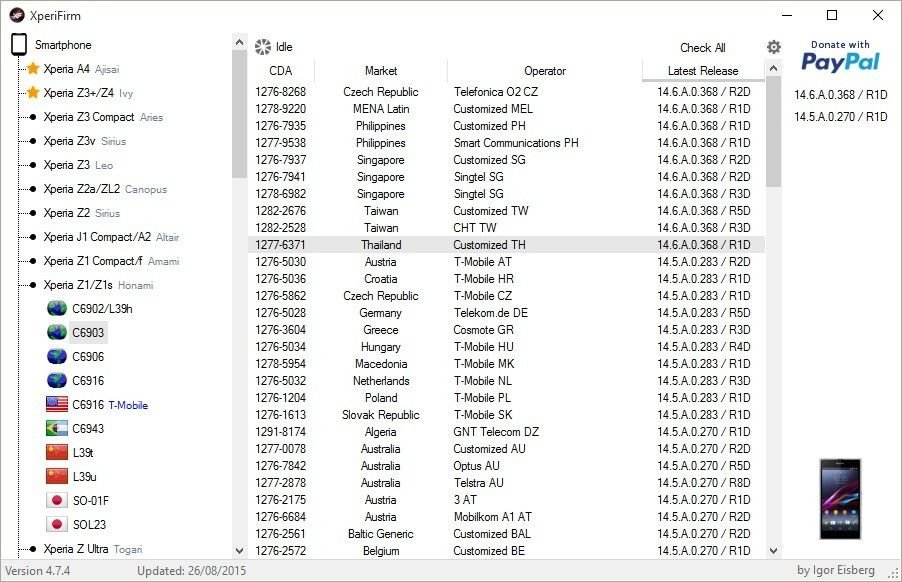The height and width of the screenshot is (582, 902).
Task: Select firmware 14.6.A.0.368 / R1D in right panel
Action: [840, 95]
